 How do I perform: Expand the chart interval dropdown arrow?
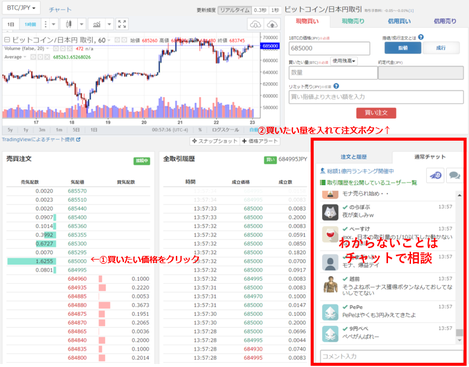tap(53, 24)
